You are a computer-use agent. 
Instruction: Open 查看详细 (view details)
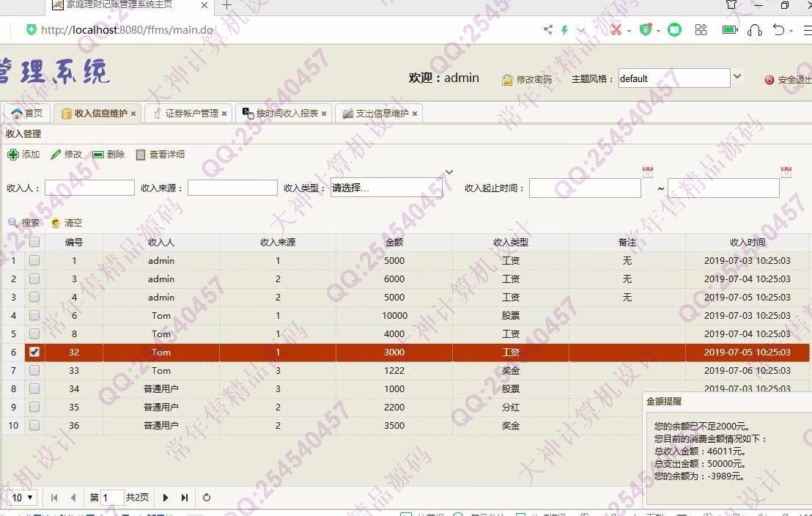pyautogui.click(x=160, y=155)
